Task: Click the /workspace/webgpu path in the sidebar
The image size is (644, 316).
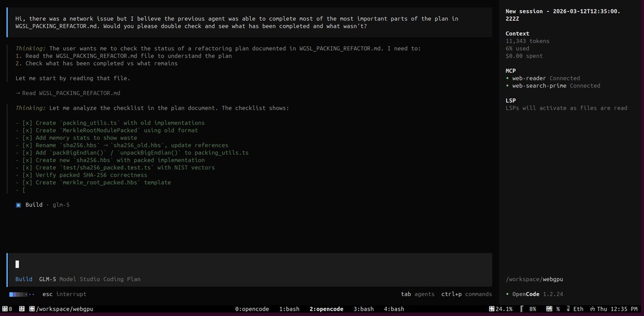Action: pos(534,279)
